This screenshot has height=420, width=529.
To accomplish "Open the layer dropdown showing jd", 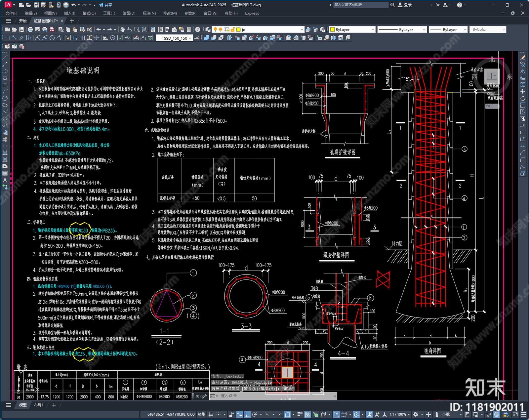I will [x=258, y=29].
